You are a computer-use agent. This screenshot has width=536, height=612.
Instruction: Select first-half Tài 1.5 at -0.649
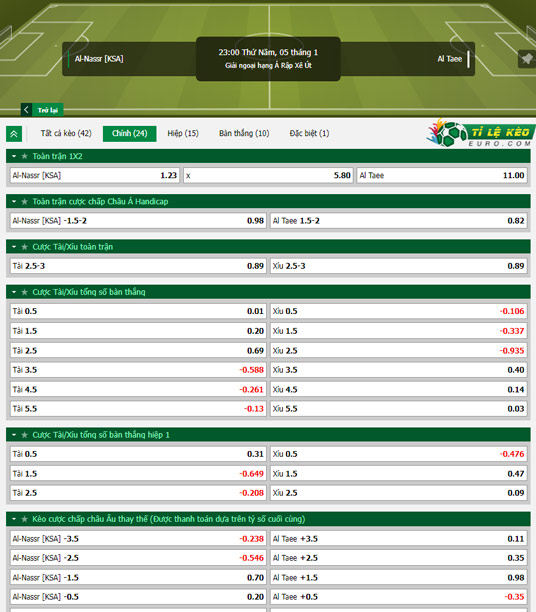point(138,473)
